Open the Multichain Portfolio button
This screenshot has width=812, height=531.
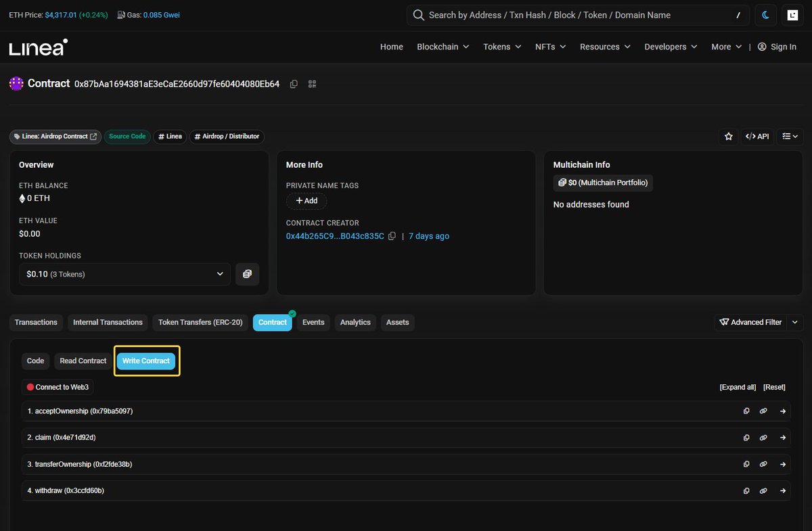pyautogui.click(x=603, y=183)
